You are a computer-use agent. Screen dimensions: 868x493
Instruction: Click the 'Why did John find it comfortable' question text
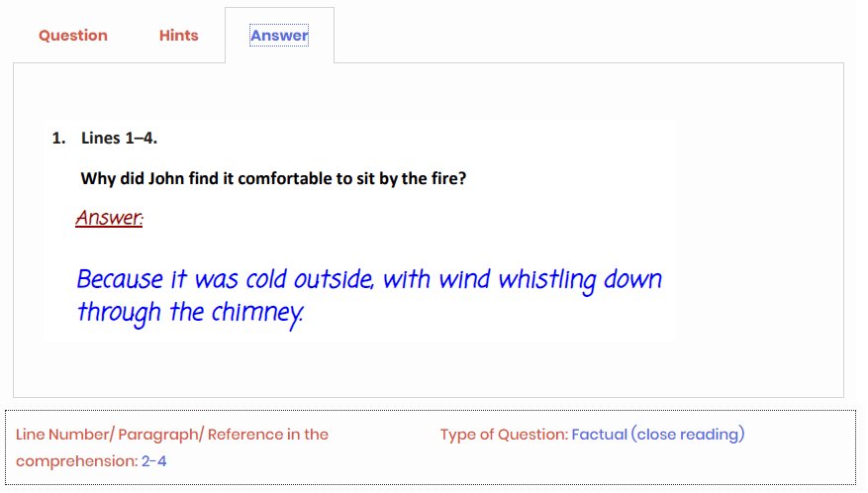(x=273, y=178)
